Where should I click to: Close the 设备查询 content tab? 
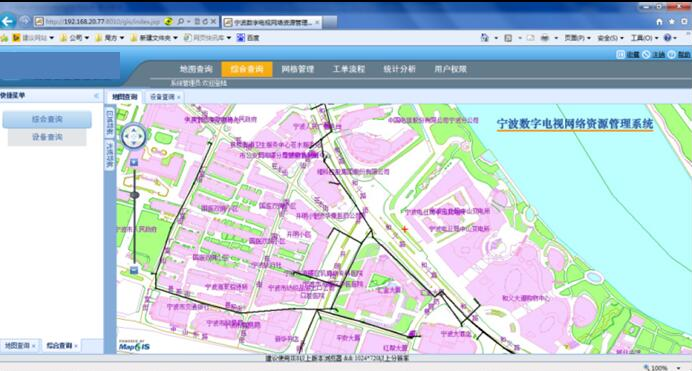pos(179,97)
